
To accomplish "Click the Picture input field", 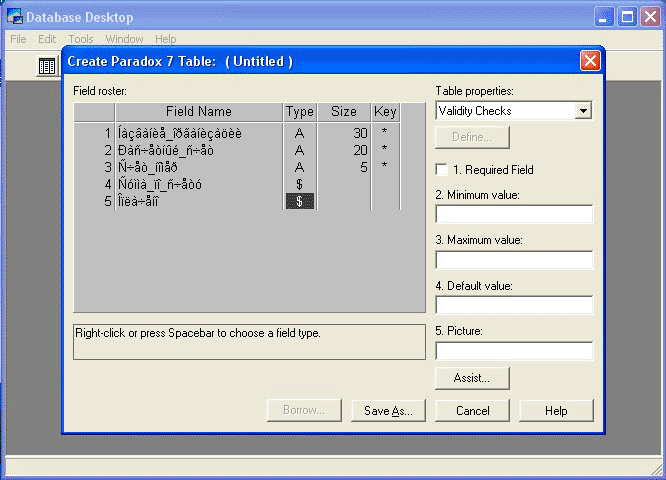I will (514, 351).
